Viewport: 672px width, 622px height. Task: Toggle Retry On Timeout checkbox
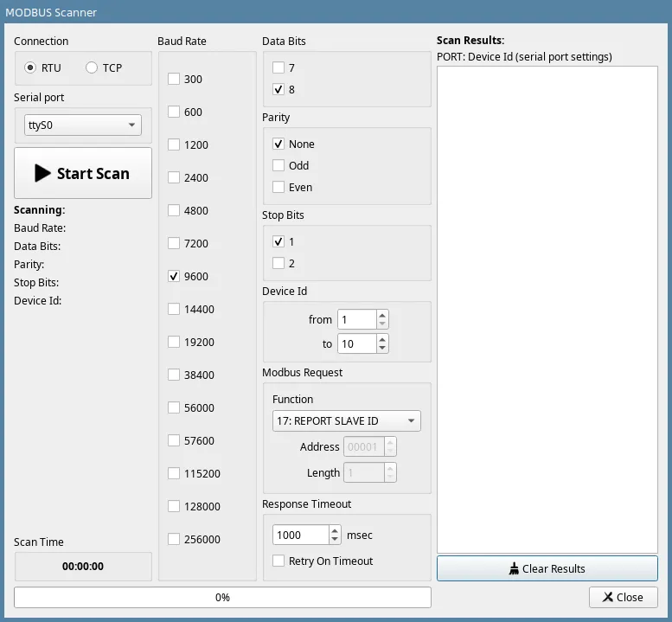point(278,561)
